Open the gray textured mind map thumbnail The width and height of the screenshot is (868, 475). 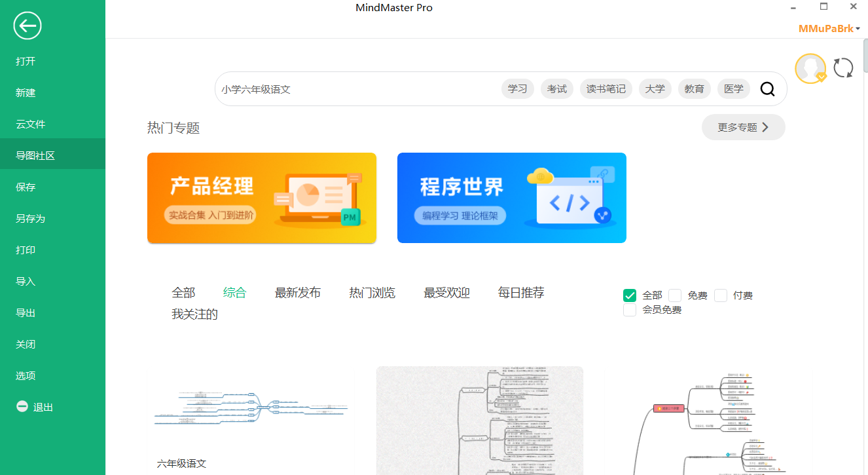coord(480,421)
